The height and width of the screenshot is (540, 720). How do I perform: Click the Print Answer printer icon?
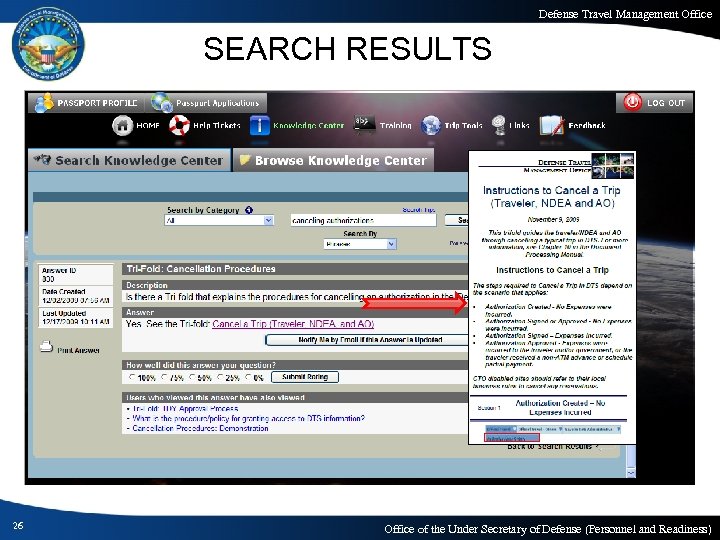point(46,346)
